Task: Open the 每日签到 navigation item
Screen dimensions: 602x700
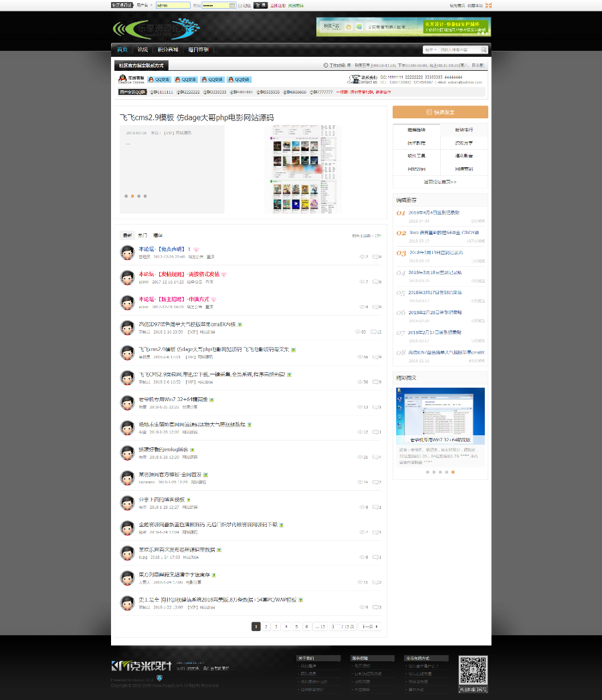Action: tap(198, 49)
